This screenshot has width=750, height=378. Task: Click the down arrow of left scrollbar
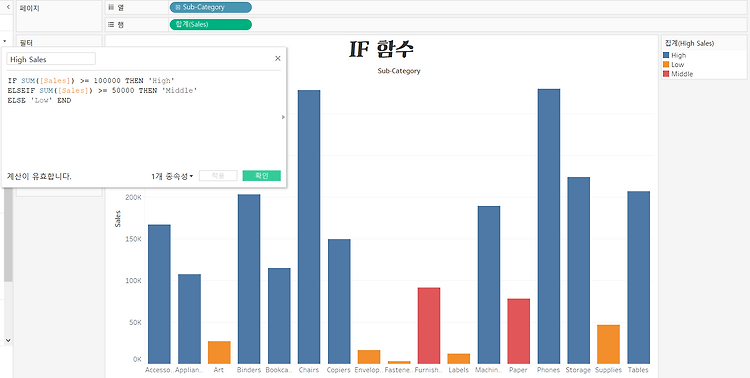click(x=8, y=340)
